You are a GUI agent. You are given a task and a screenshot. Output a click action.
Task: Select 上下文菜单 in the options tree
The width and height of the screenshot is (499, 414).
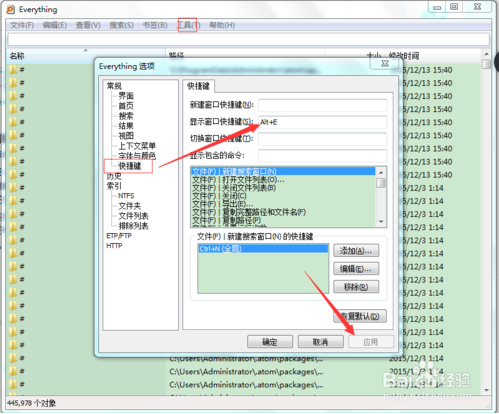point(137,146)
